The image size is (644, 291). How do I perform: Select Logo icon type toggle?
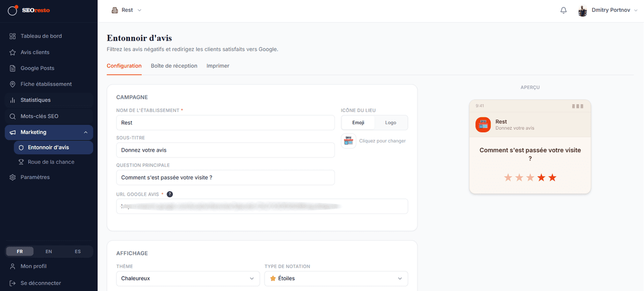click(391, 123)
